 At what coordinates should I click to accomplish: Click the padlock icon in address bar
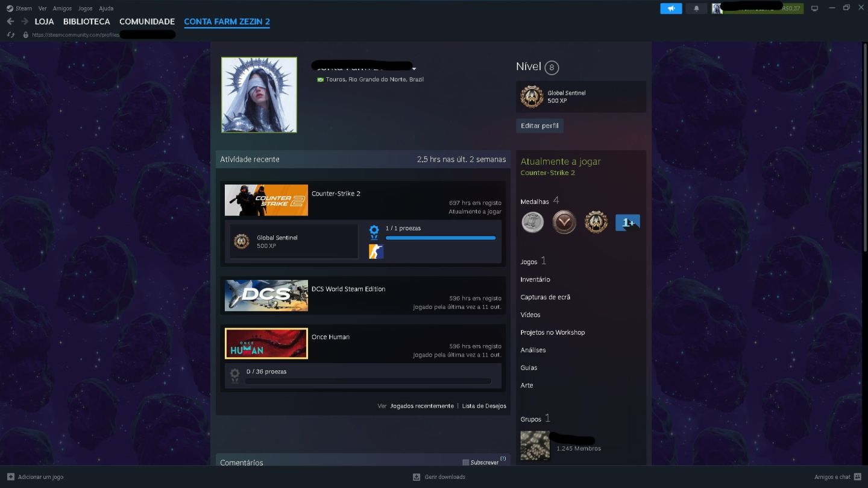click(25, 35)
